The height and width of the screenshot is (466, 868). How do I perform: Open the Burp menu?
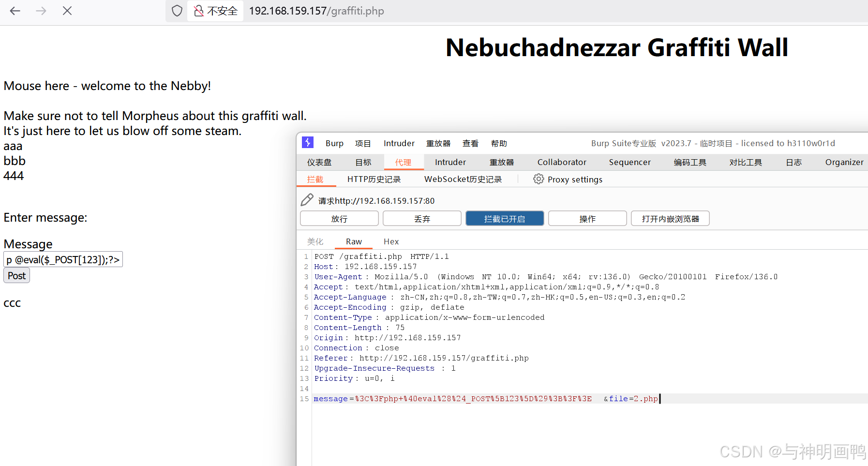coord(334,143)
